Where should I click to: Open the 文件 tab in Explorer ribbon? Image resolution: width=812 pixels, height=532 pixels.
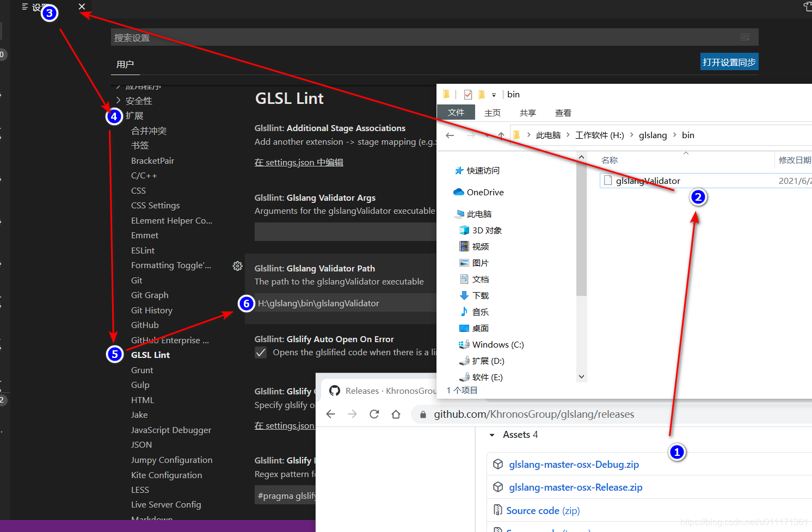[456, 113]
